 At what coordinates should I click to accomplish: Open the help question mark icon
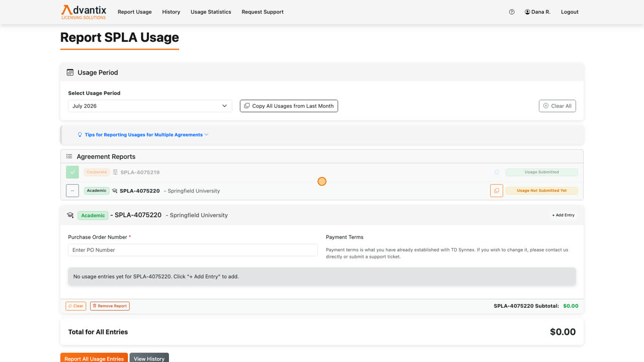[512, 12]
